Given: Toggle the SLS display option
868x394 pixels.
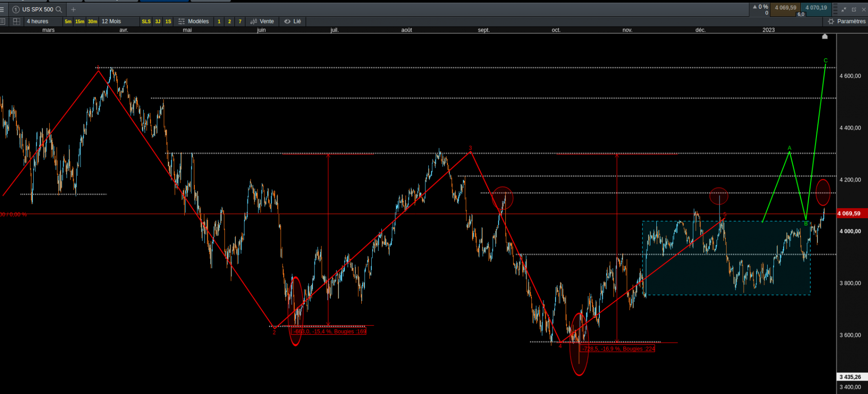Looking at the screenshot, I should [x=146, y=21].
